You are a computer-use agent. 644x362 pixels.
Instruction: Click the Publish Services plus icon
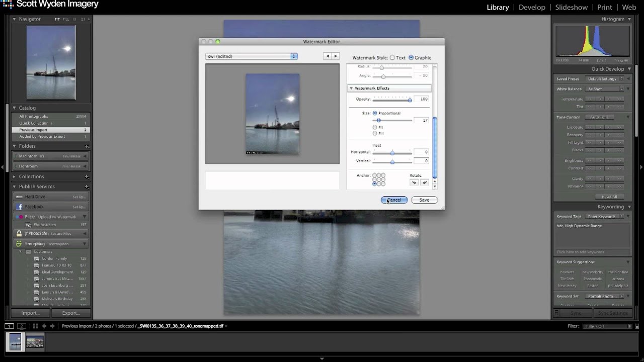pyautogui.click(x=87, y=187)
